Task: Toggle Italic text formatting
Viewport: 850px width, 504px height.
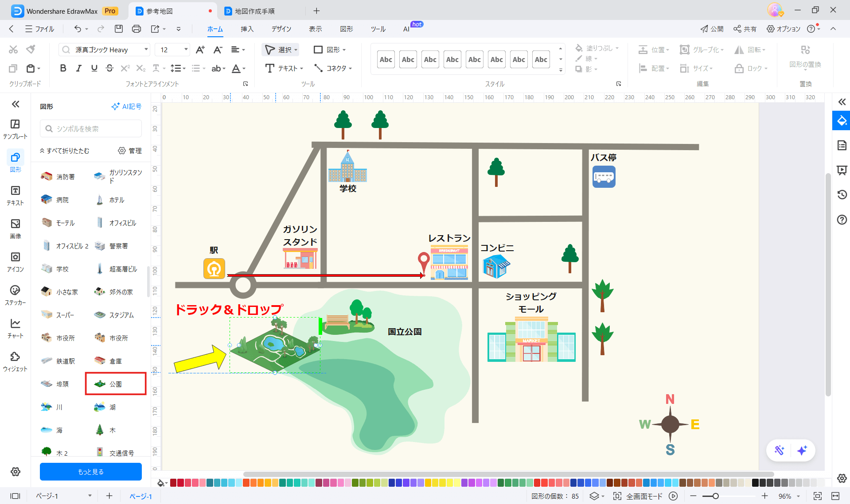Action: [78, 68]
